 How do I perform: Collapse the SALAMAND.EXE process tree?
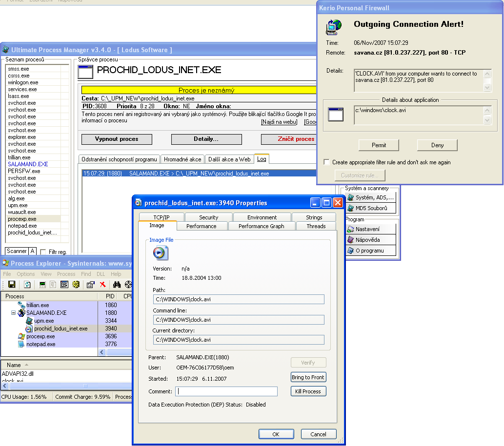point(14,312)
